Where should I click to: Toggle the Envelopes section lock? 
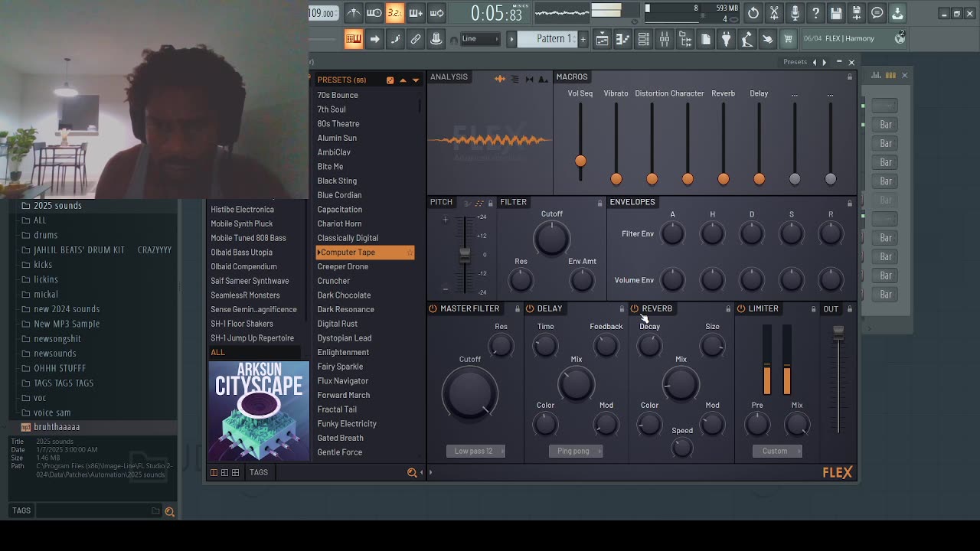850,203
